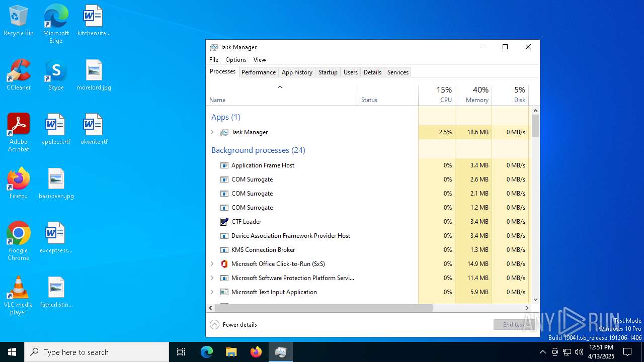
Task: Switch to the Users tab
Action: [351, 72]
